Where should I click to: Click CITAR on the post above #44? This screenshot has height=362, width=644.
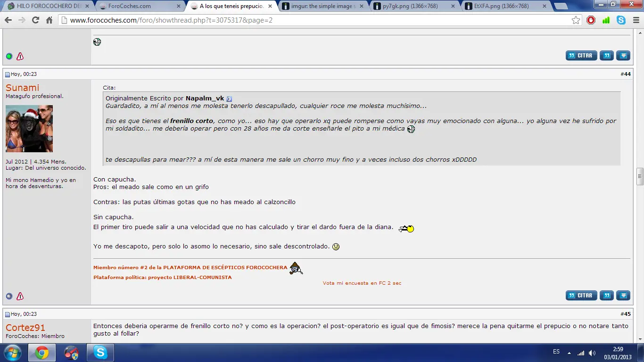[581, 56]
